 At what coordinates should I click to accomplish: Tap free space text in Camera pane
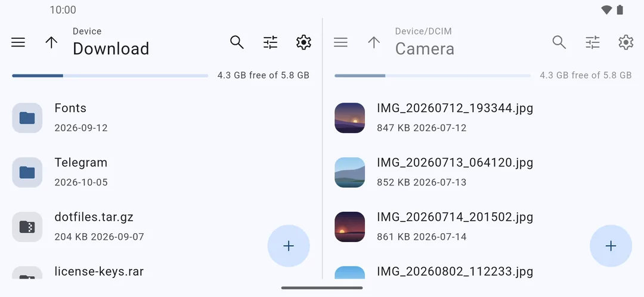tap(586, 75)
